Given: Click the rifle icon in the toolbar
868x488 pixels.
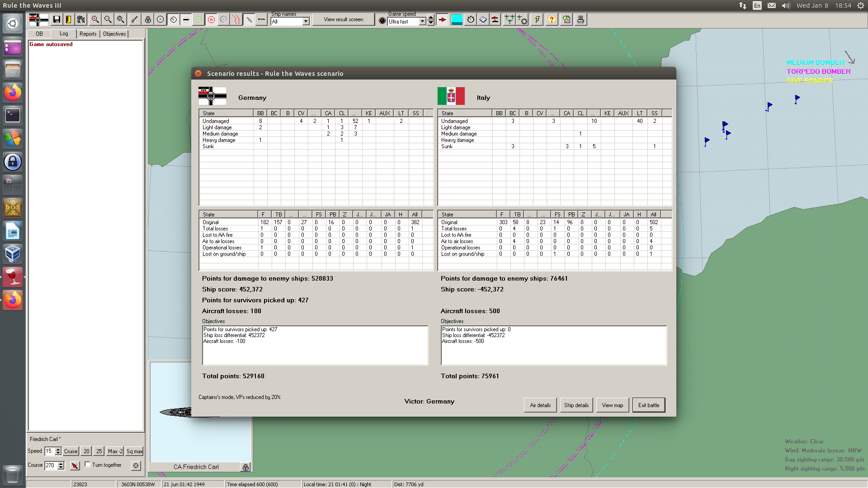Looking at the screenshot, I should click(134, 19).
